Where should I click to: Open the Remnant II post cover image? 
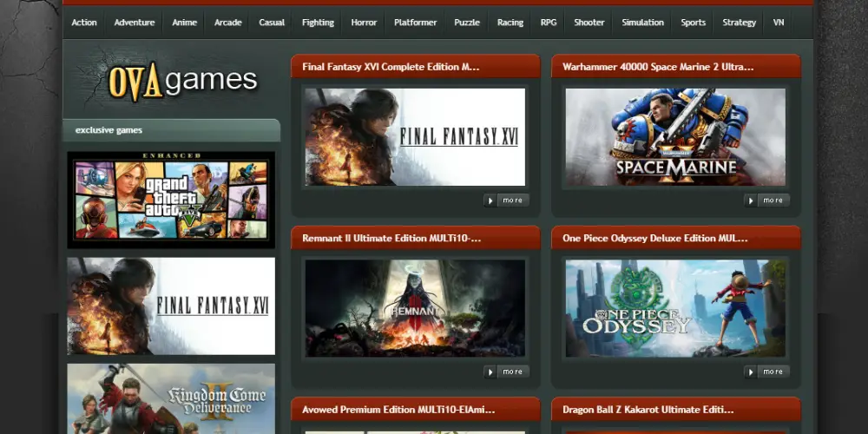point(415,308)
